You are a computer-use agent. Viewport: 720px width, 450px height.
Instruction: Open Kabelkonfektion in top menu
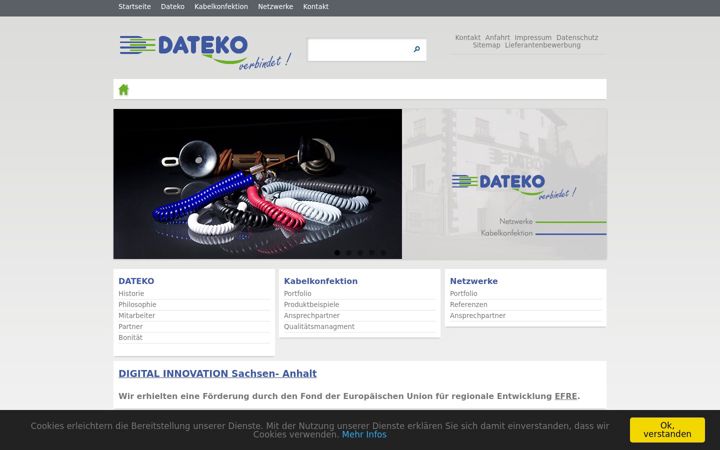coord(221,7)
